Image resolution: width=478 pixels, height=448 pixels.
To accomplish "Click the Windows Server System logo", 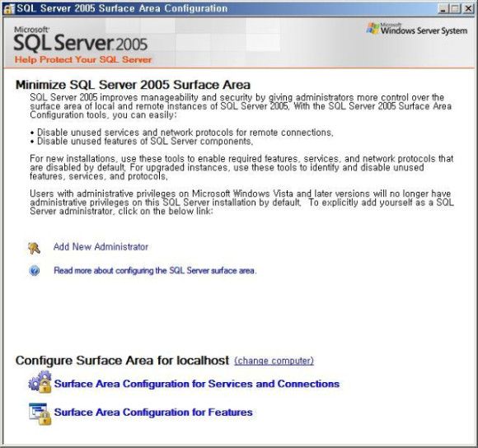I will [x=417, y=29].
